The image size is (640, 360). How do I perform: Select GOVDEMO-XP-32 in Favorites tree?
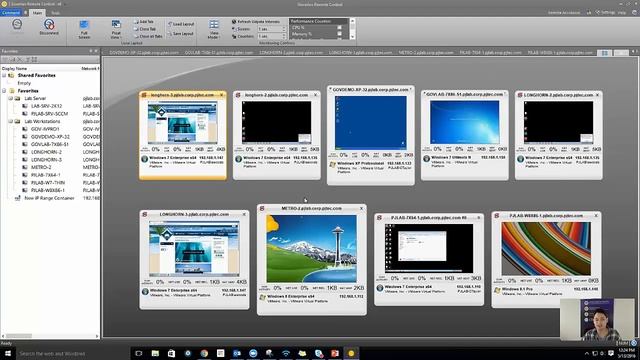pos(50,137)
